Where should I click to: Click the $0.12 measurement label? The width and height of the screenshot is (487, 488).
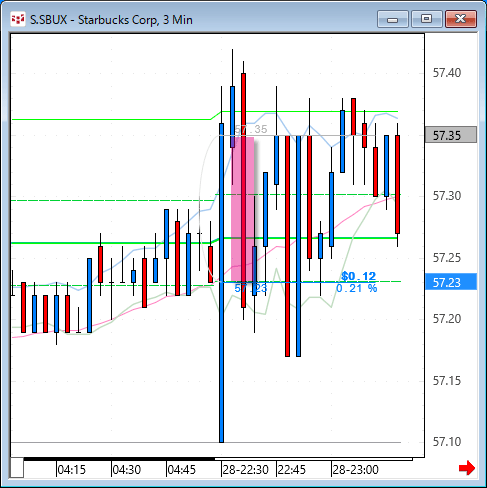coord(358,276)
